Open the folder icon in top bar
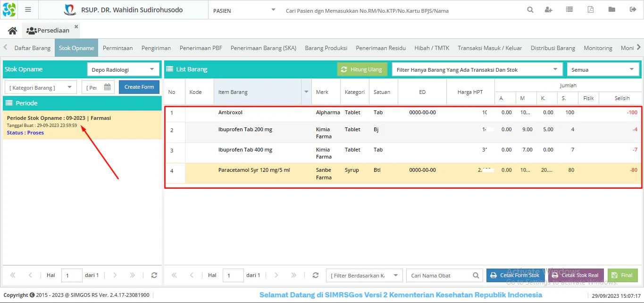Image resolution: width=644 pixels, height=303 pixels. [x=612, y=10]
